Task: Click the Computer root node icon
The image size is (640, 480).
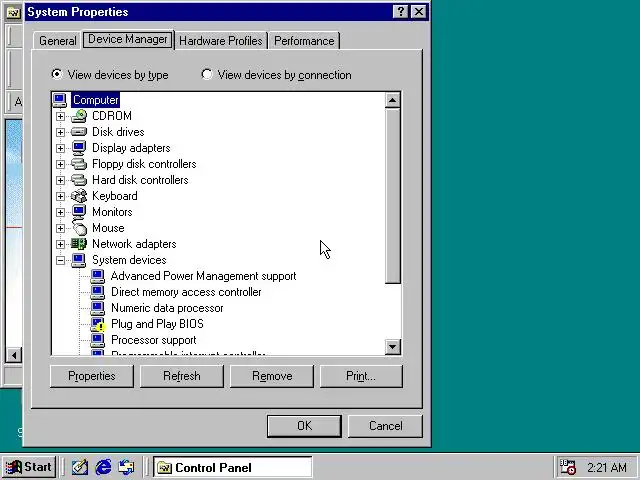Action: (60, 100)
